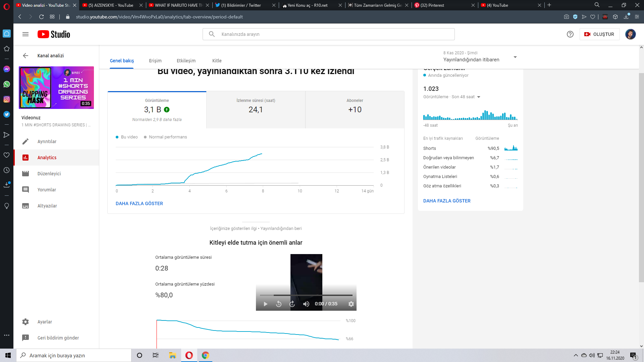Viewport: 644px width, 362px height.
Task: Click the Doğrudan veya bilinmeyen row
Action: [470, 158]
